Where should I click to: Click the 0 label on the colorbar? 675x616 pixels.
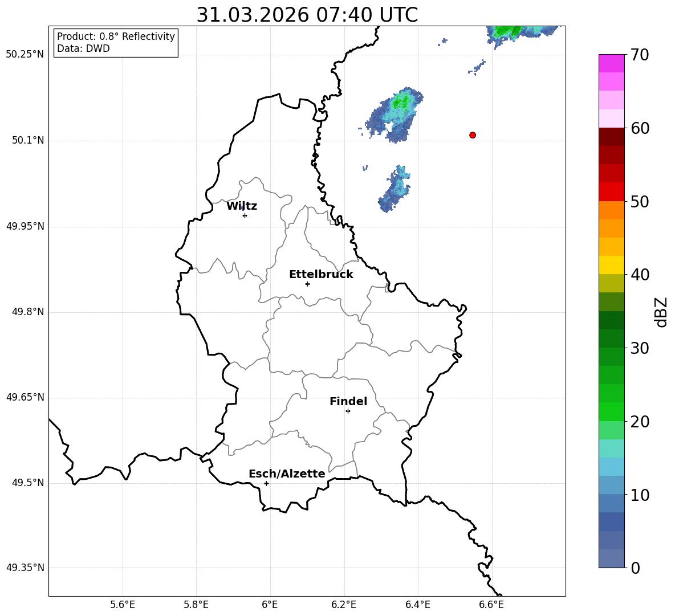(x=636, y=568)
